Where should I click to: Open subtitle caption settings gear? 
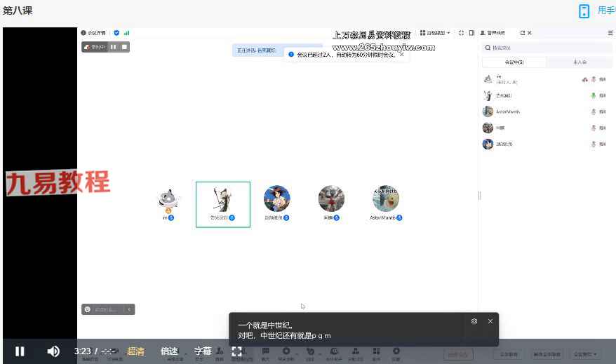click(474, 321)
